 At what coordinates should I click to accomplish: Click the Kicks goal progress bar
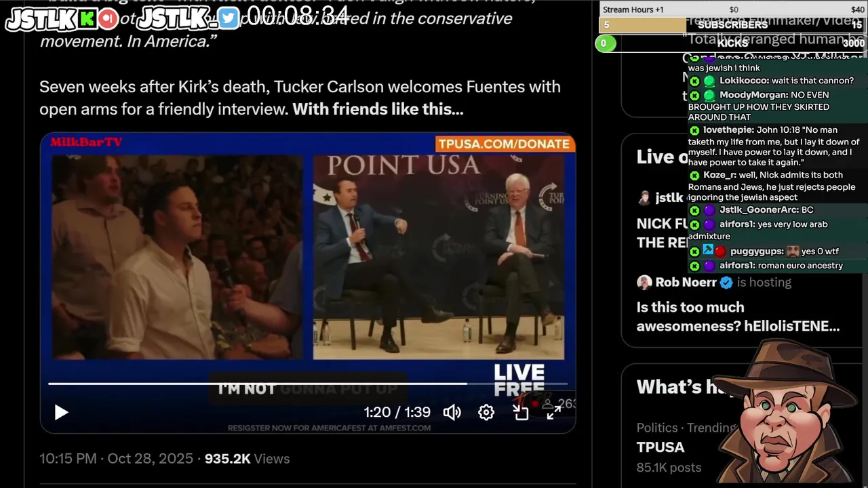pyautogui.click(x=732, y=43)
